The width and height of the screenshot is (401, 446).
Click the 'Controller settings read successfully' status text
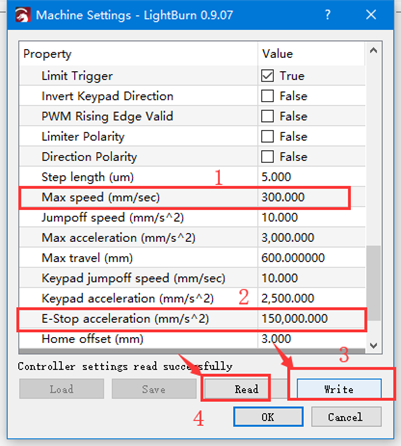pyautogui.click(x=125, y=366)
